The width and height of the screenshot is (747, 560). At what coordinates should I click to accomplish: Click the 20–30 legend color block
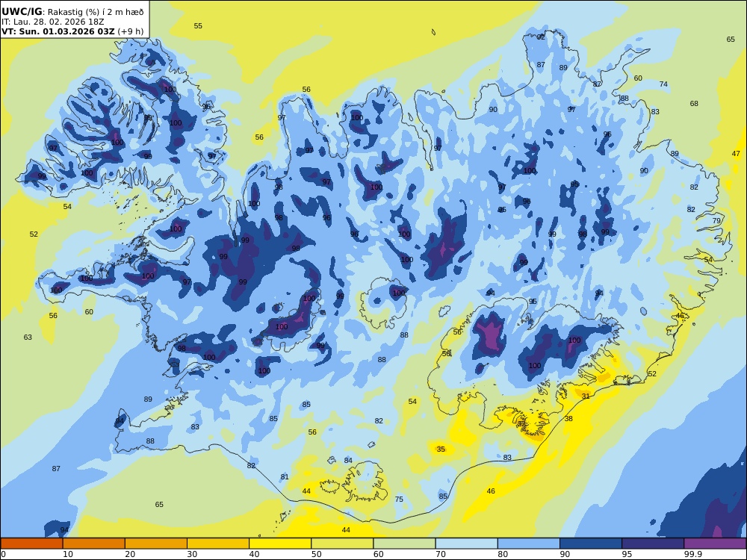[x=156, y=544]
